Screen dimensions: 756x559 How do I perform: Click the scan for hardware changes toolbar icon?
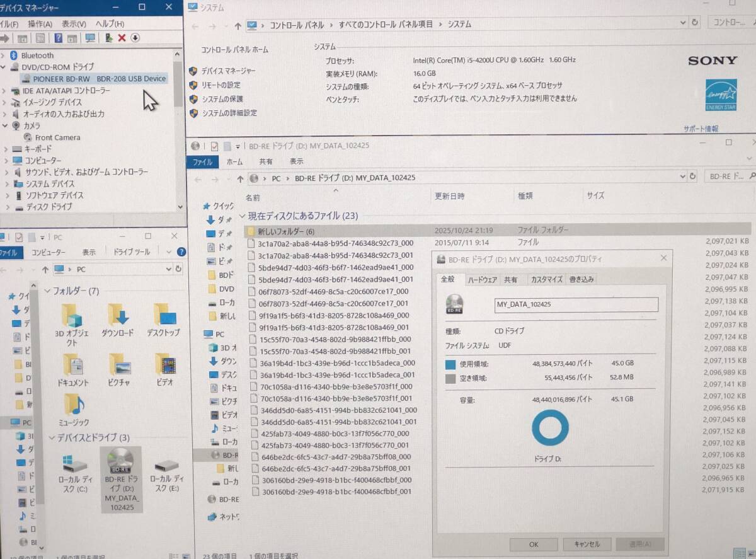[90, 38]
